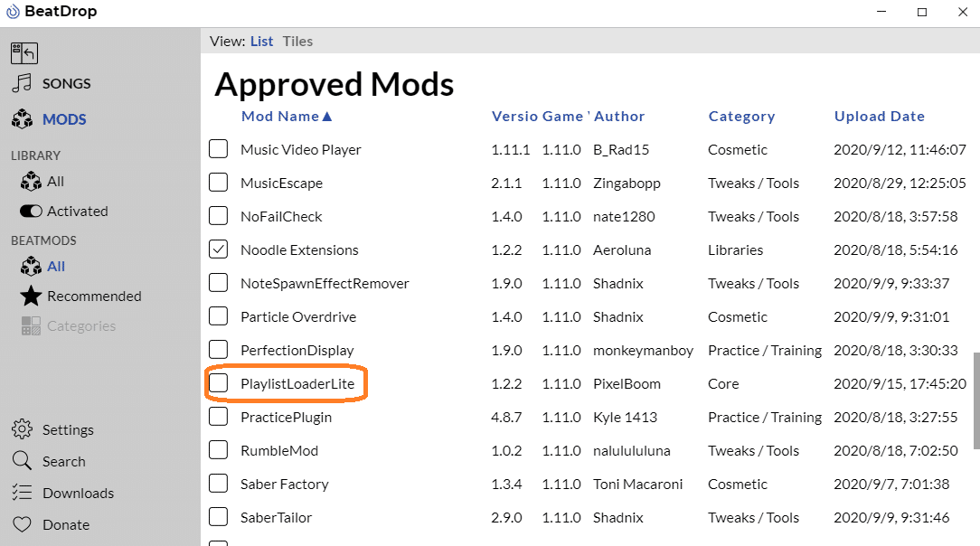Check the PracticePlugin checkbox
The height and width of the screenshot is (546, 980).
coord(218,417)
